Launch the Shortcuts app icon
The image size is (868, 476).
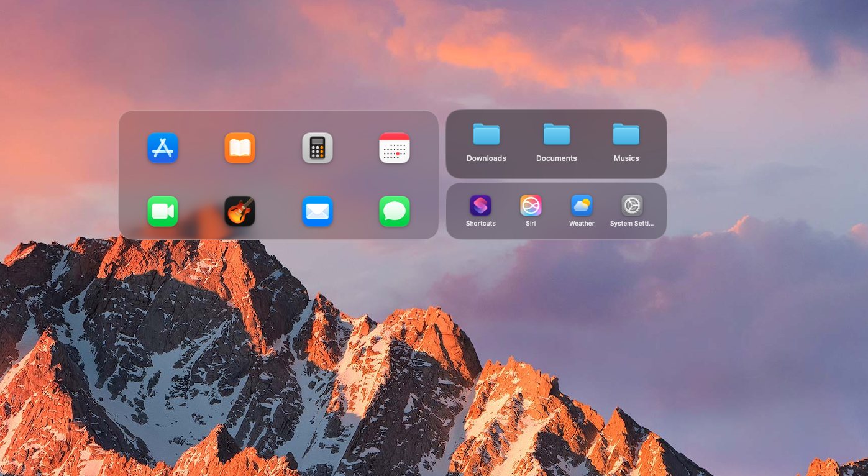481,205
